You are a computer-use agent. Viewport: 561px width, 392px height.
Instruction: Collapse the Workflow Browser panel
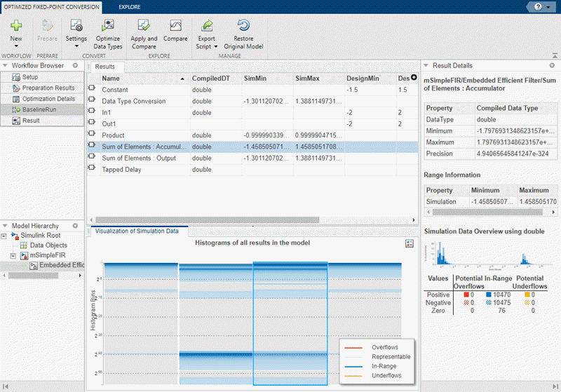coord(6,66)
